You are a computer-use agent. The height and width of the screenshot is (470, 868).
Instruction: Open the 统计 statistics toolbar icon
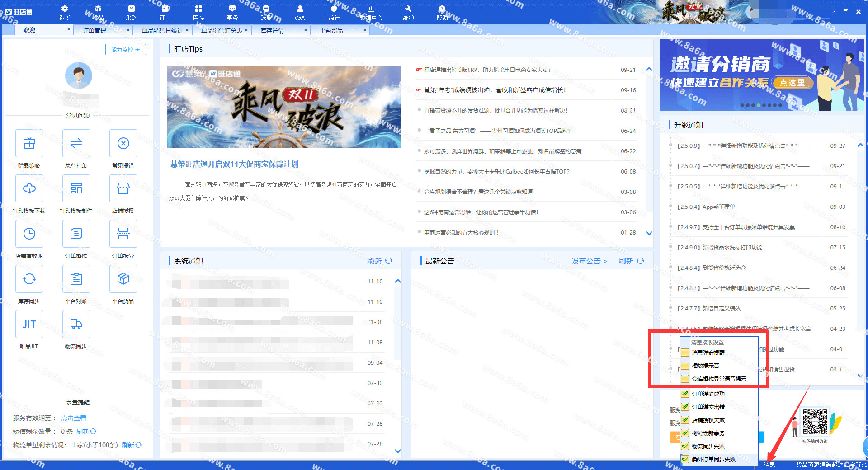334,13
